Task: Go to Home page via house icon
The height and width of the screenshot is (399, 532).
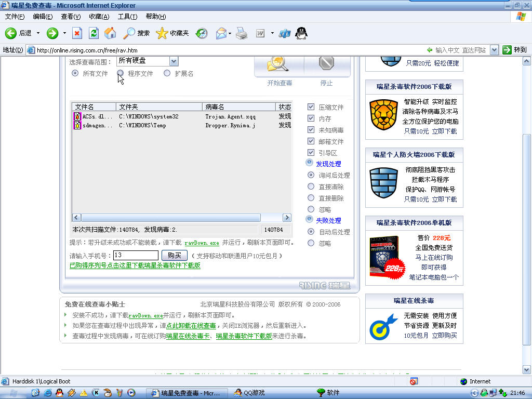Action: tap(110, 33)
